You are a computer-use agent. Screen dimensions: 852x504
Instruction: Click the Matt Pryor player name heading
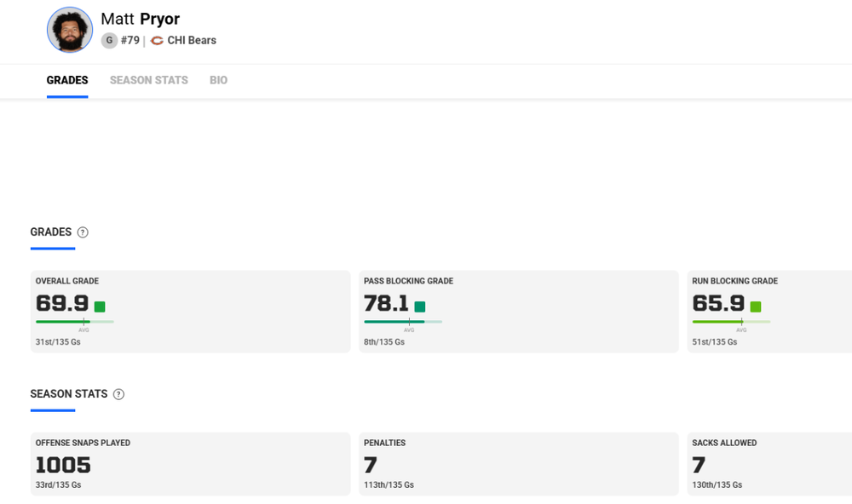[141, 19]
